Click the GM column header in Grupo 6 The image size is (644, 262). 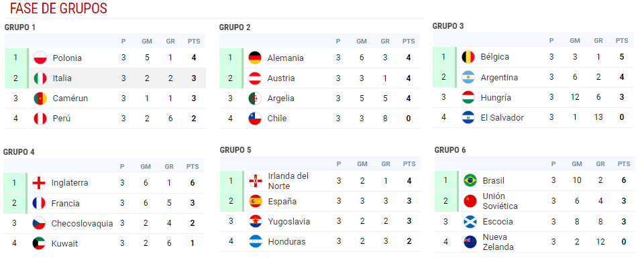point(577,164)
